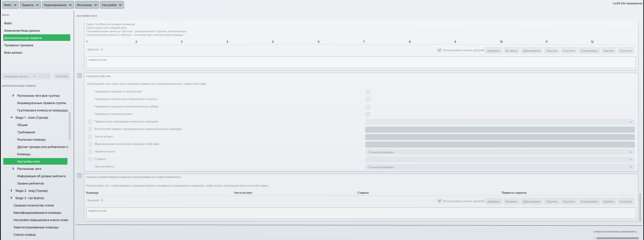This screenshot has height=240, width=644.
Task: Toggle Проверить позицию в чемпионате checkbox
Action: [368, 92]
